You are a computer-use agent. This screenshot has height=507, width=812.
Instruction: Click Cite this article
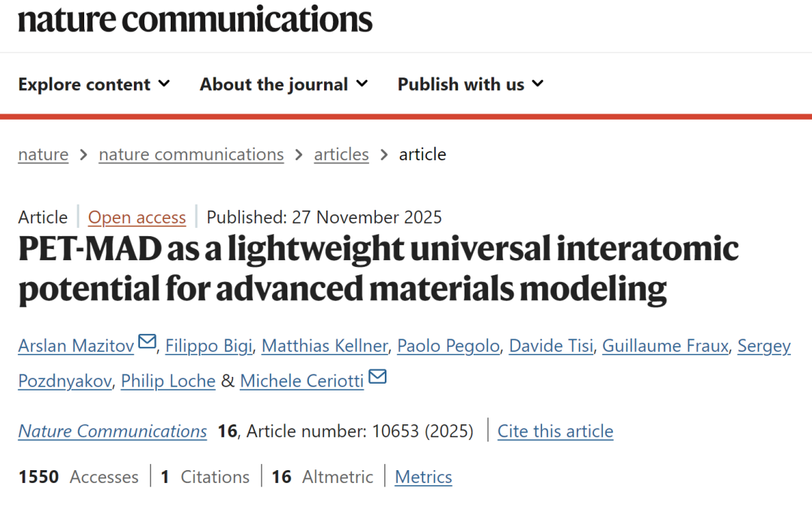tap(556, 431)
